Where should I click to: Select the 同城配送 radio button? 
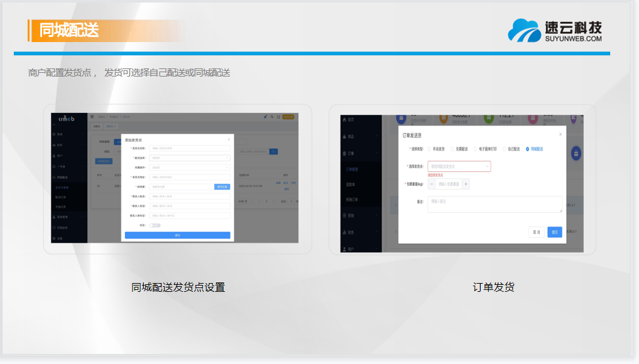(x=527, y=149)
